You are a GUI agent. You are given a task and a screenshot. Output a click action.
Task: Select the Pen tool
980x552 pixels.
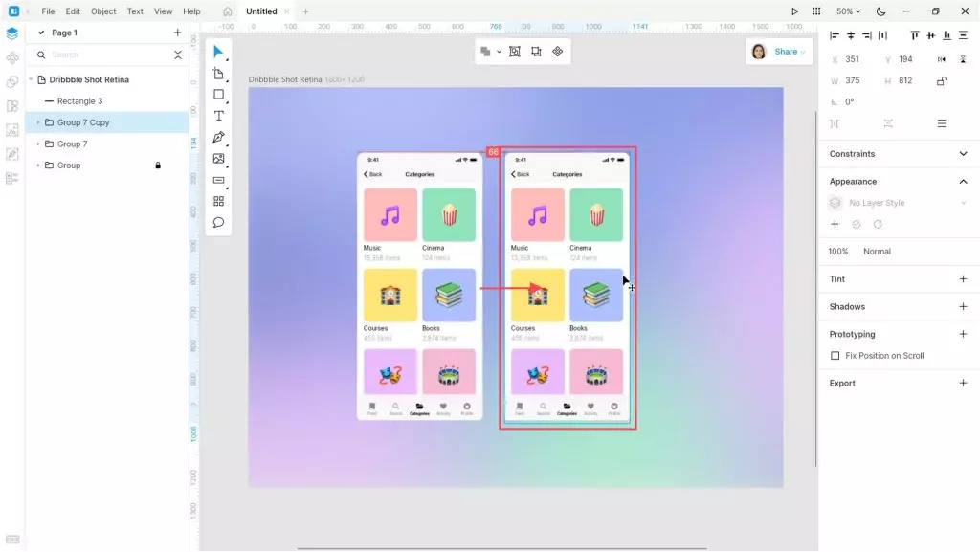218,138
